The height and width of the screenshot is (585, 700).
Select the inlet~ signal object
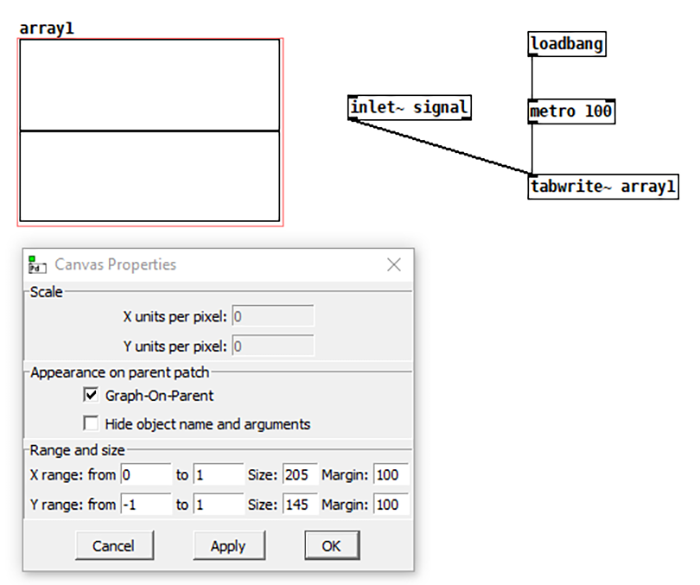[409, 107]
